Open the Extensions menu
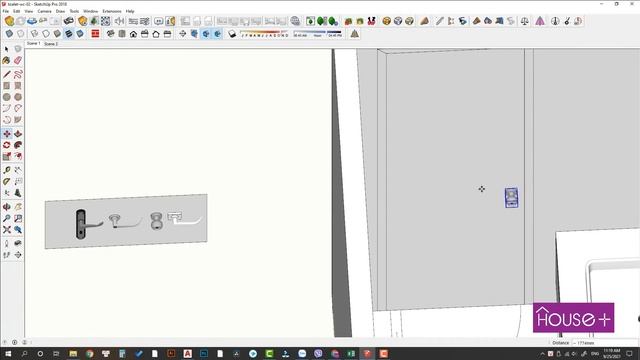Viewport: 640px width, 360px height. click(111, 11)
